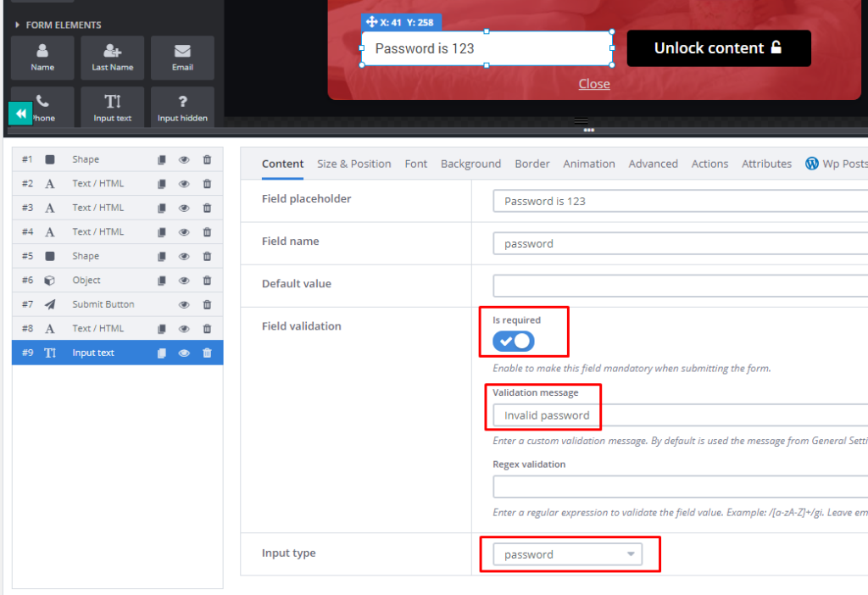
Task: Hide the Submit Button layer
Action: click(x=184, y=304)
